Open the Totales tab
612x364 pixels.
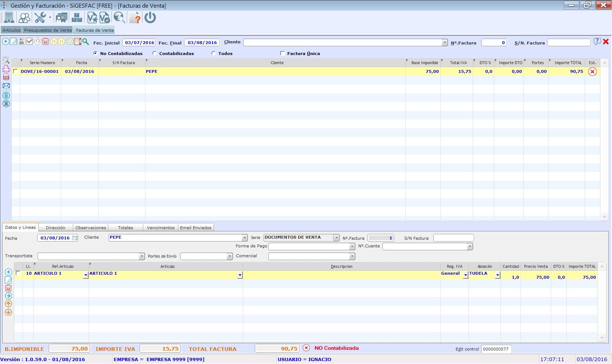(x=125, y=227)
